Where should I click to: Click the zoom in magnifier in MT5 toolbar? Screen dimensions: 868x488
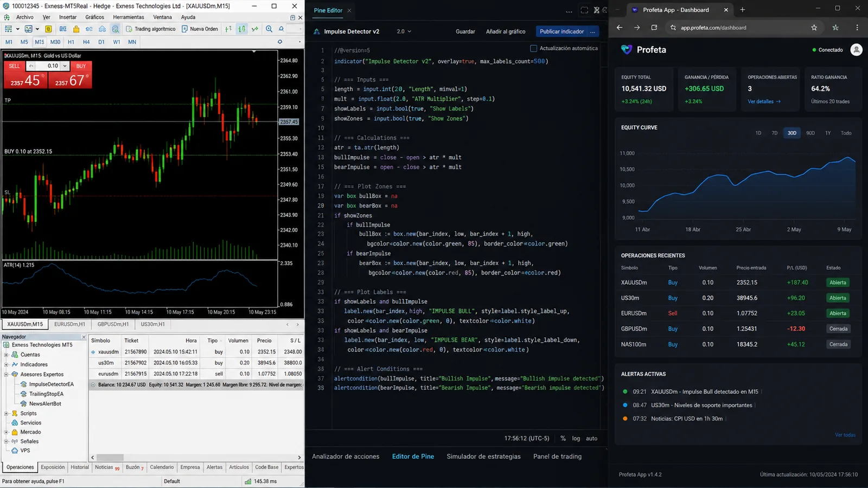pos(269,29)
